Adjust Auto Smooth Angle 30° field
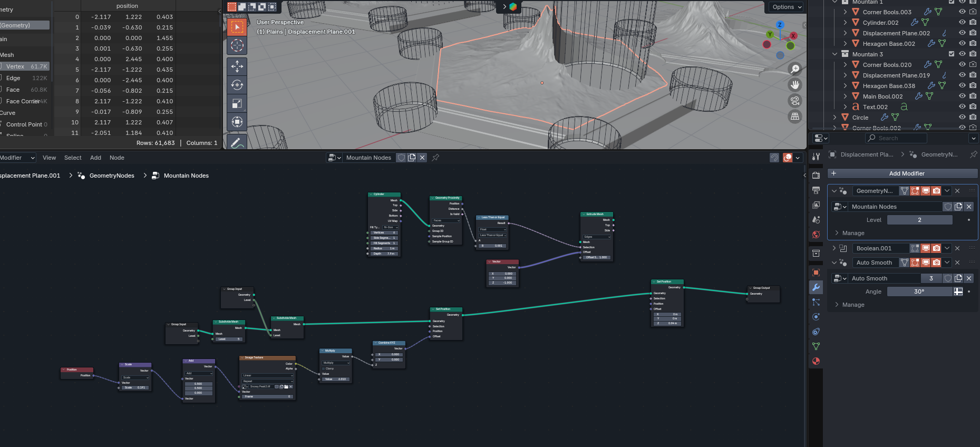 pos(919,291)
